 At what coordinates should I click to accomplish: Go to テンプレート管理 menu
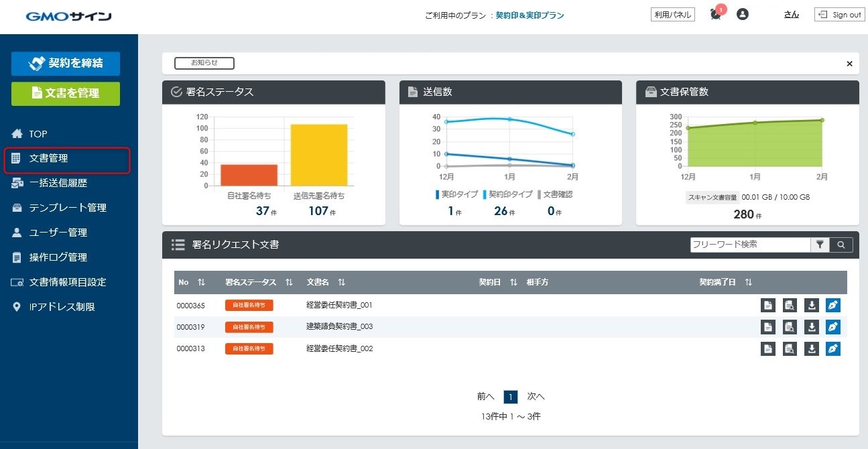coord(67,208)
